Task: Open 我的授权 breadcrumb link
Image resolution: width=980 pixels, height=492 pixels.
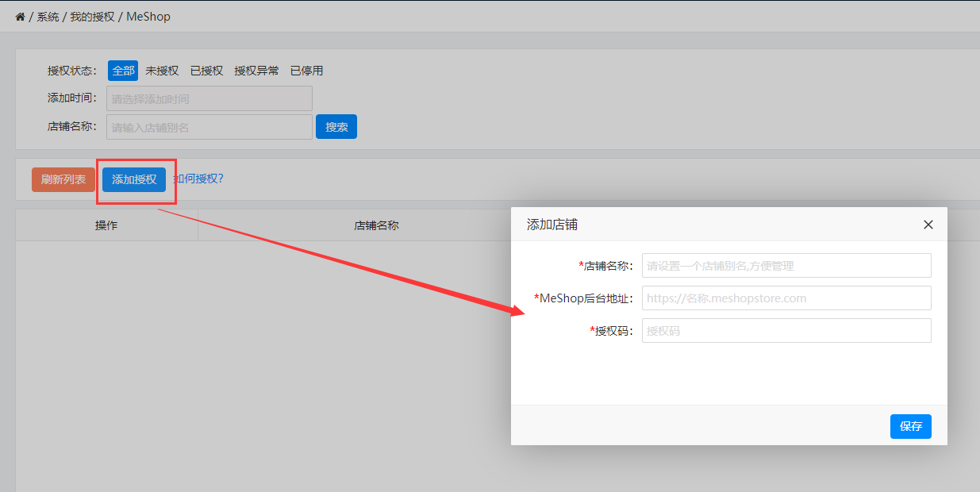Action: coord(92,17)
